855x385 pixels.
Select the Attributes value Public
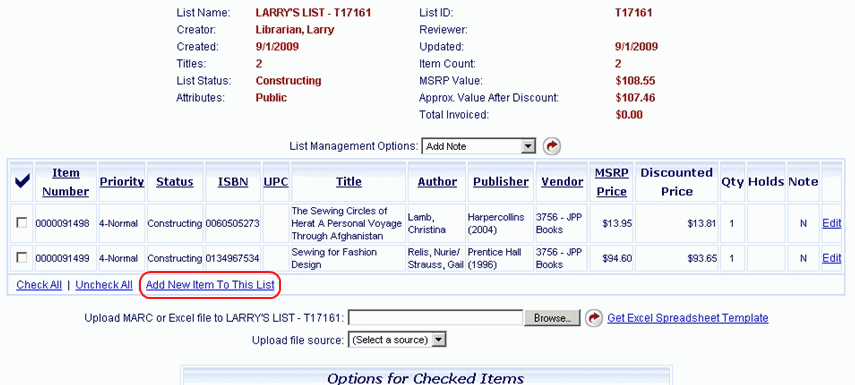[x=271, y=98]
